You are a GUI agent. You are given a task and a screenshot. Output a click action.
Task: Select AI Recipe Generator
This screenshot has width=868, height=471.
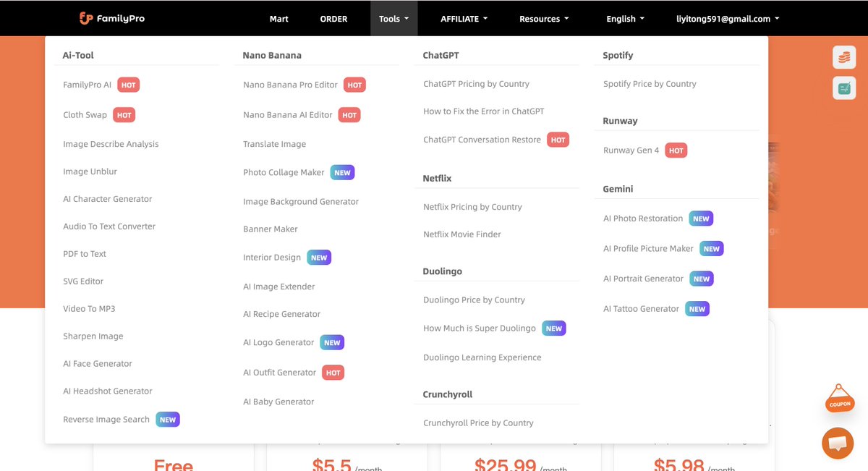[281, 315]
